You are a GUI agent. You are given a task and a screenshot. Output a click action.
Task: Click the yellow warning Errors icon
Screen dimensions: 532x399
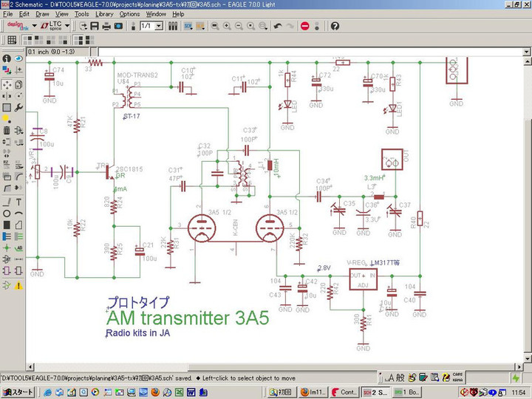pos(18,284)
